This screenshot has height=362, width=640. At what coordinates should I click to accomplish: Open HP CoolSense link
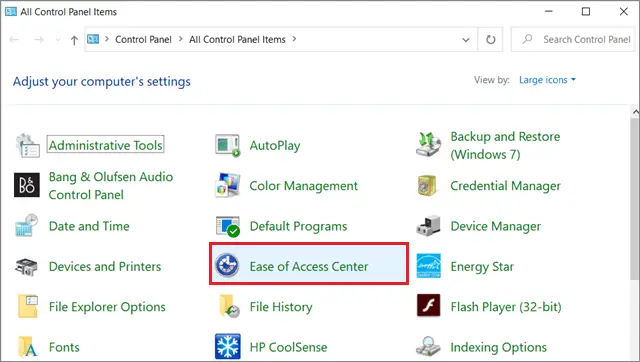point(289,347)
